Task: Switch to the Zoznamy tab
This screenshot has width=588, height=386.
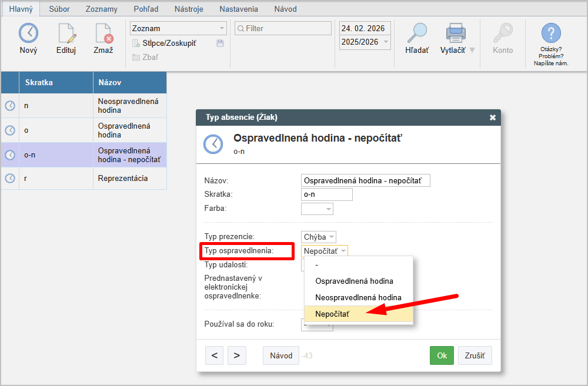Action: (x=101, y=9)
